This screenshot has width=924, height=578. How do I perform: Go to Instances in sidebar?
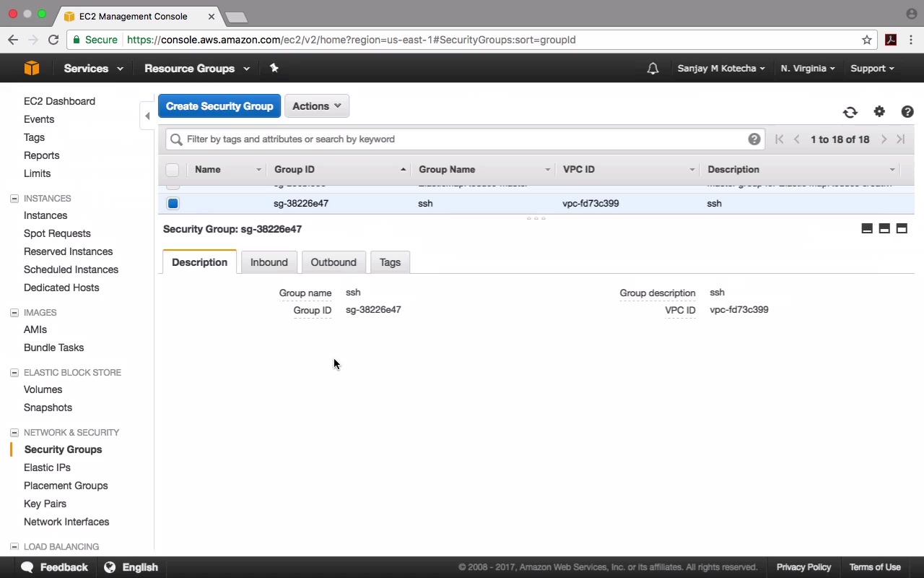coord(45,215)
